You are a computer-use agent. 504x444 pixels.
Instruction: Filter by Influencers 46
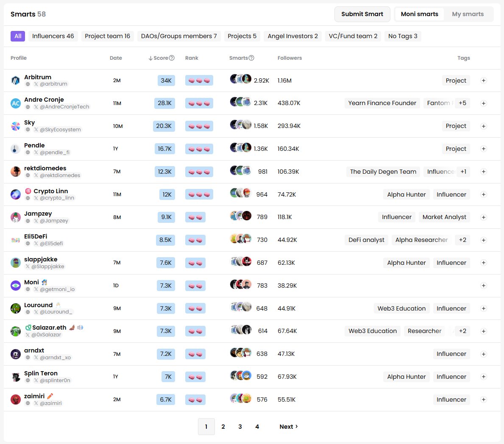point(53,36)
